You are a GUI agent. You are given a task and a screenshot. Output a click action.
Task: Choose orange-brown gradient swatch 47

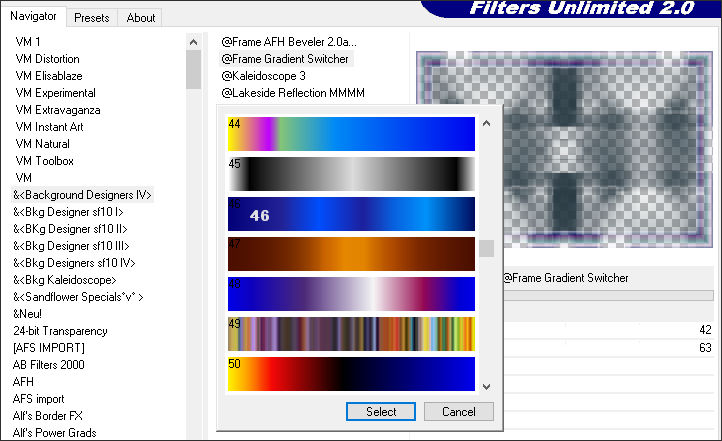pos(351,254)
